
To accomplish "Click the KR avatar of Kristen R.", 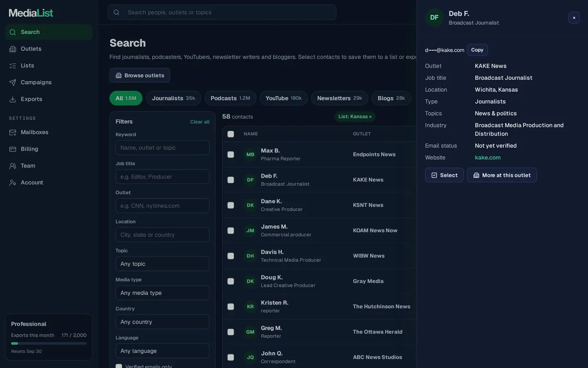I will point(250,307).
